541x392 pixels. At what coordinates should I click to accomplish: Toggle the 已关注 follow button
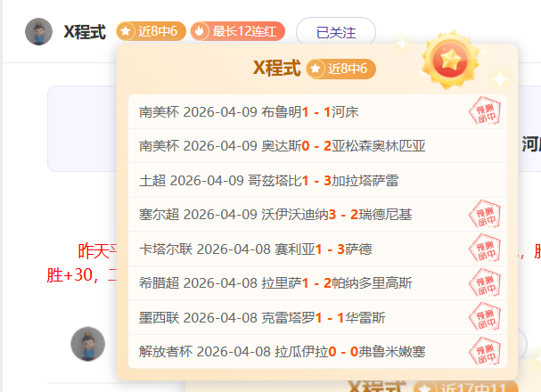point(335,32)
